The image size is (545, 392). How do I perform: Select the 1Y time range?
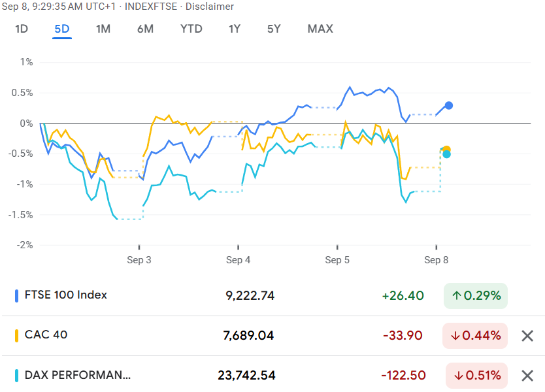(x=235, y=29)
